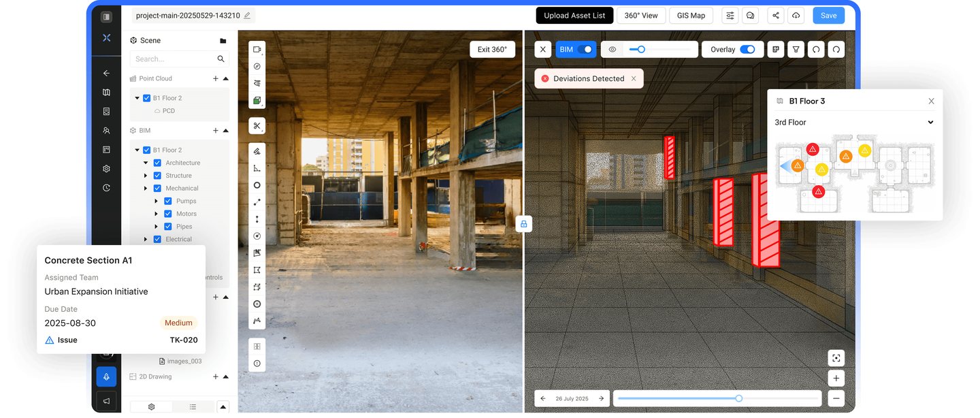Open the map icon in the dark sidebar
Screen dimensions: 980x418
click(106, 92)
